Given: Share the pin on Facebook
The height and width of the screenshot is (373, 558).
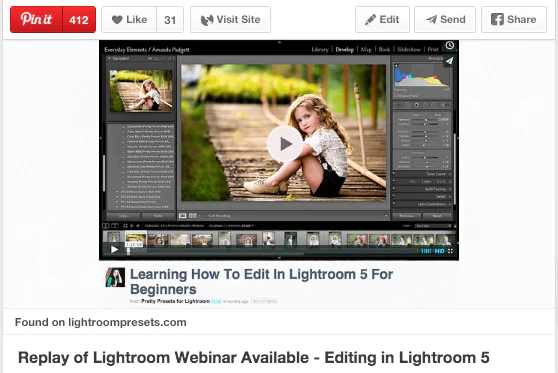Looking at the screenshot, I should [514, 19].
